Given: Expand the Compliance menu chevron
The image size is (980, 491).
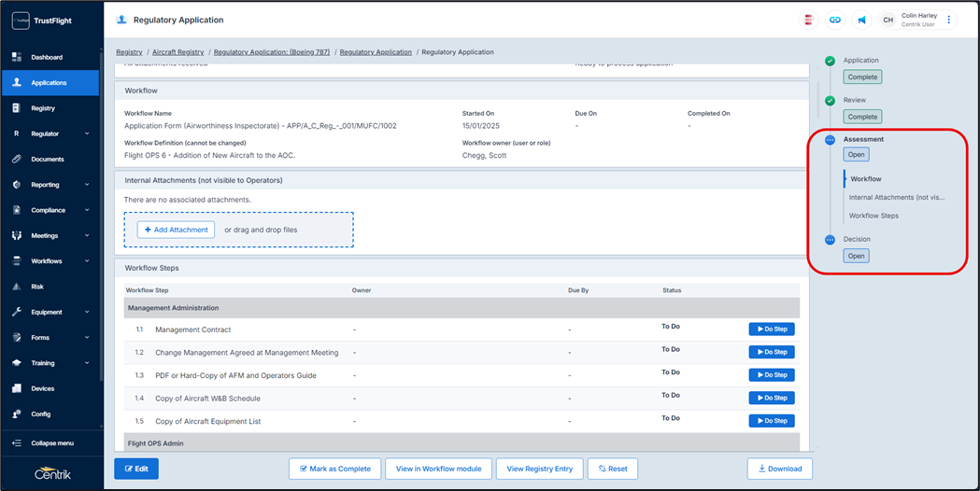Looking at the screenshot, I should [x=87, y=210].
